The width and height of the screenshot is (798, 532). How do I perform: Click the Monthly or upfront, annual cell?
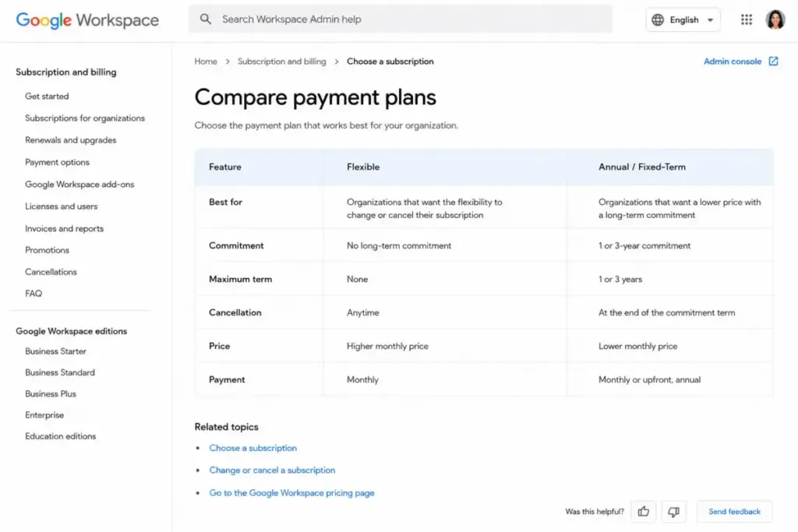pyautogui.click(x=649, y=379)
